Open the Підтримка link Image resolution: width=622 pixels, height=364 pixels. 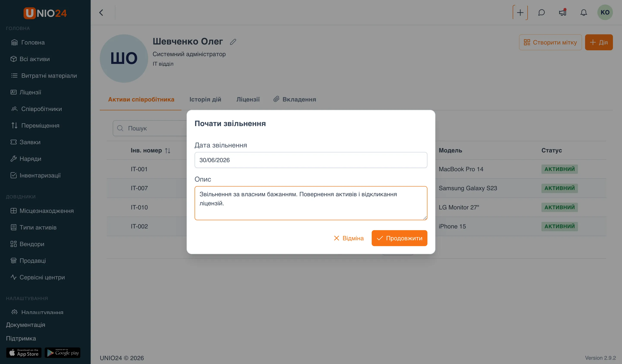tap(21, 338)
